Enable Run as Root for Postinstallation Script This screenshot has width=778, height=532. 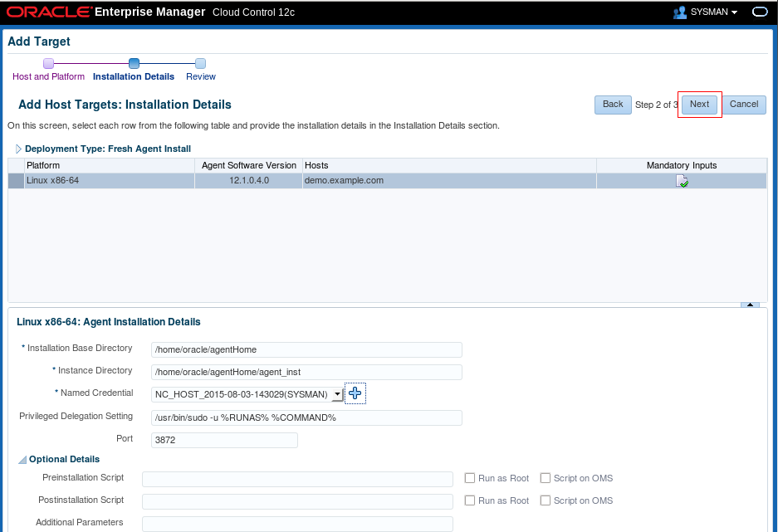pyautogui.click(x=469, y=500)
